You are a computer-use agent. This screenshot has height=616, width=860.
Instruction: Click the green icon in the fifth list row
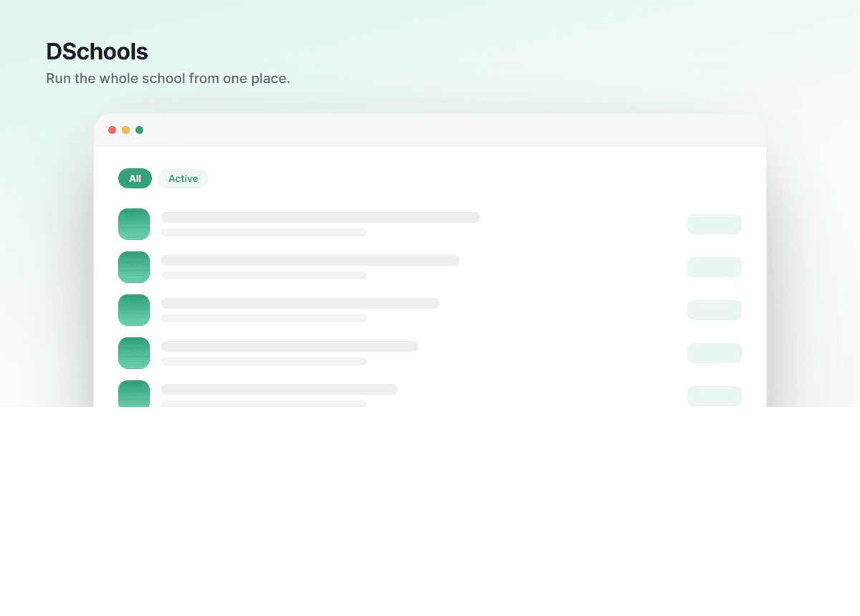click(x=134, y=394)
